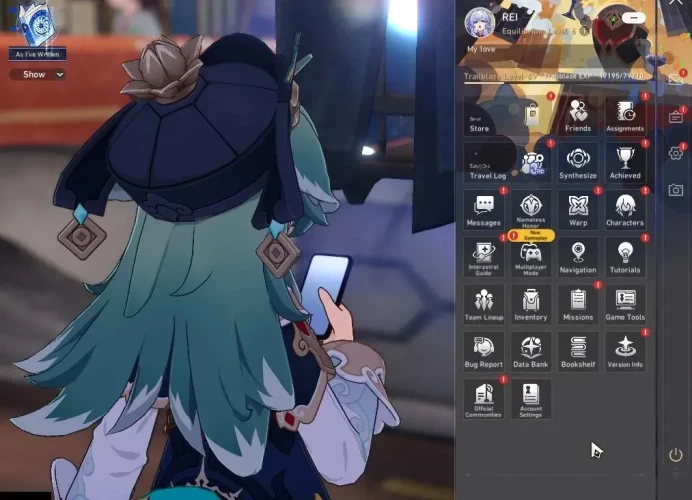Open Team Lineup
The height and width of the screenshot is (500, 692).
[484, 305]
